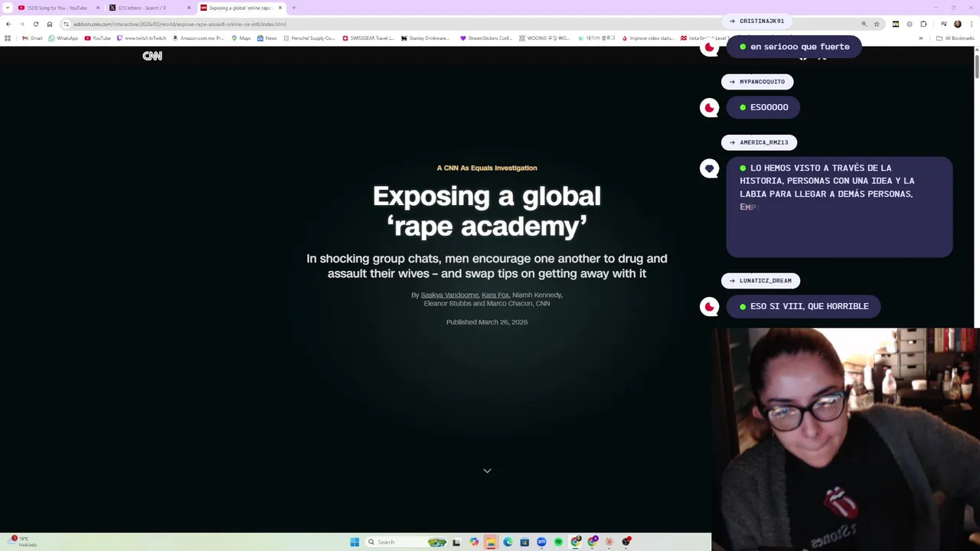
Task: Select the Exposing a global CNN tab
Action: pos(240,8)
